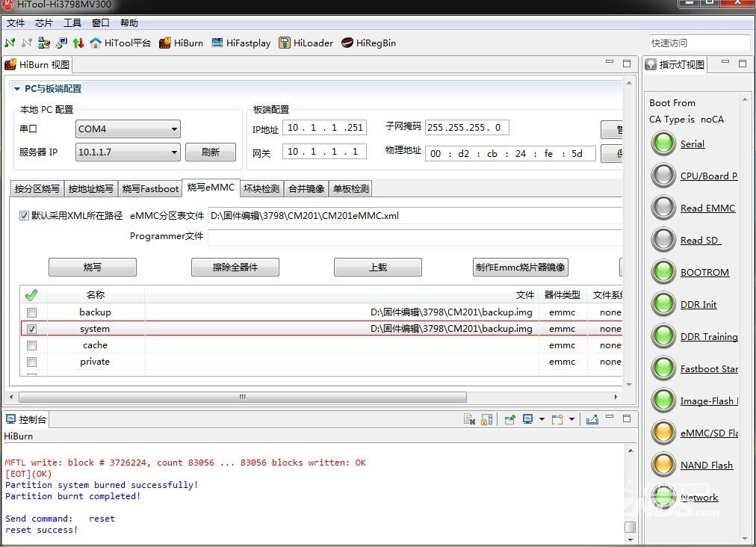This screenshot has width=756, height=547.
Task: Switch to 单板检测 tab
Action: (x=351, y=188)
